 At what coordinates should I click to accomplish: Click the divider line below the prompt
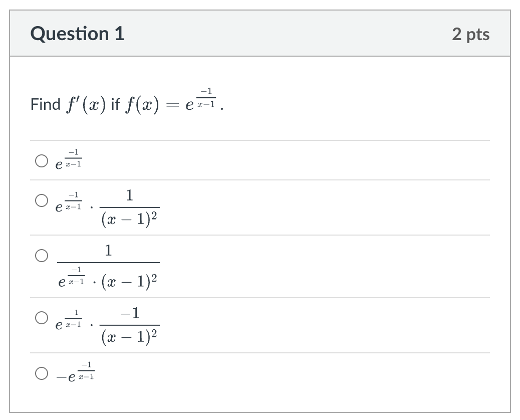pos(260,138)
